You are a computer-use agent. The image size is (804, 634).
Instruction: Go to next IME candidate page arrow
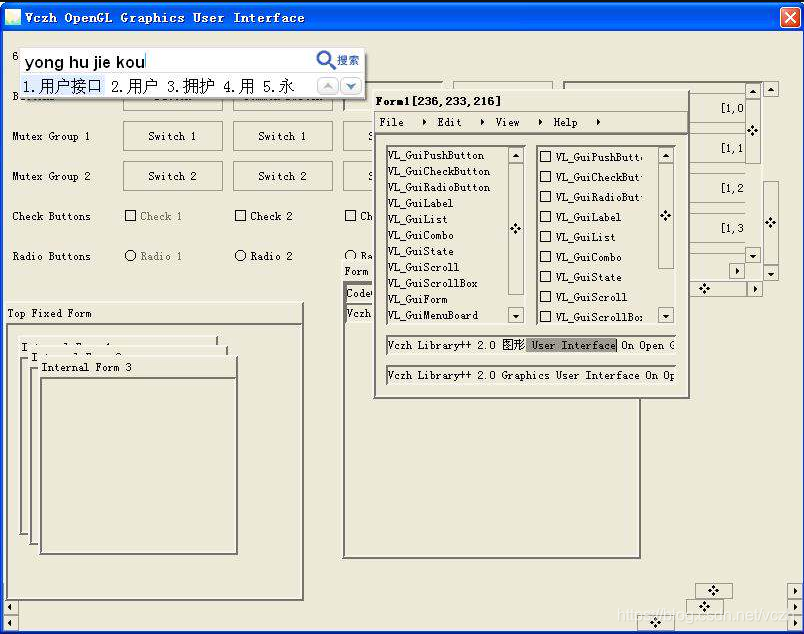click(351, 86)
